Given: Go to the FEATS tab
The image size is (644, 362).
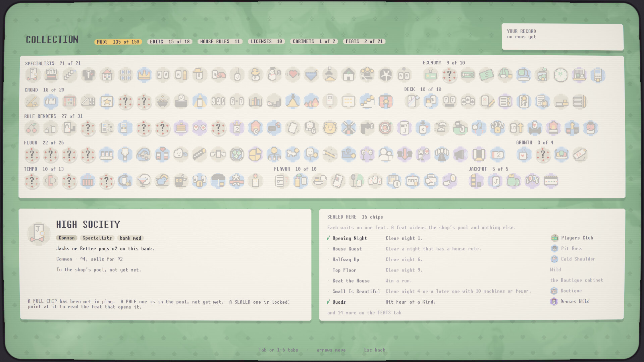Looking at the screenshot, I should pyautogui.click(x=364, y=42).
